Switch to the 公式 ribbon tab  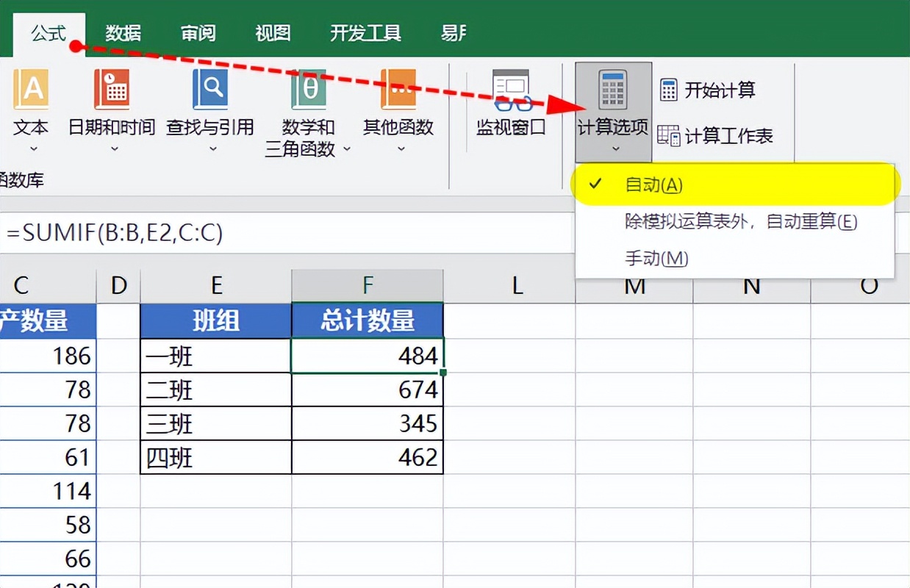coord(50,34)
